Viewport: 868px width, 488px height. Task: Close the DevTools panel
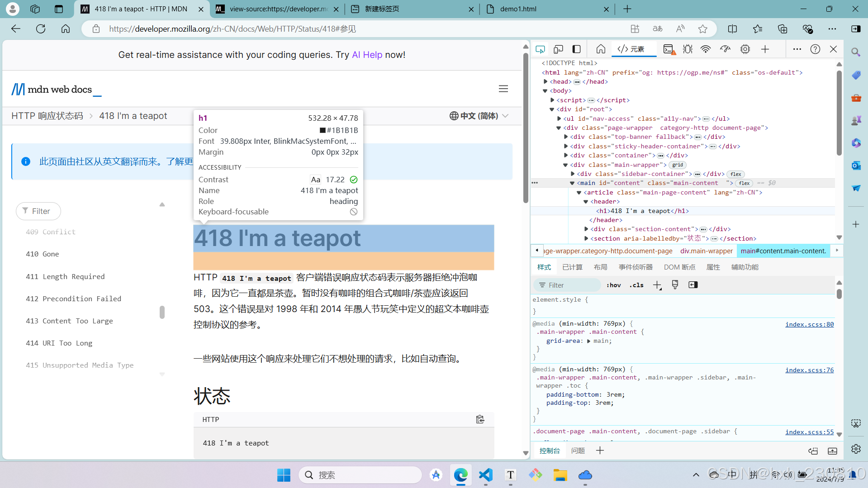[833, 49]
